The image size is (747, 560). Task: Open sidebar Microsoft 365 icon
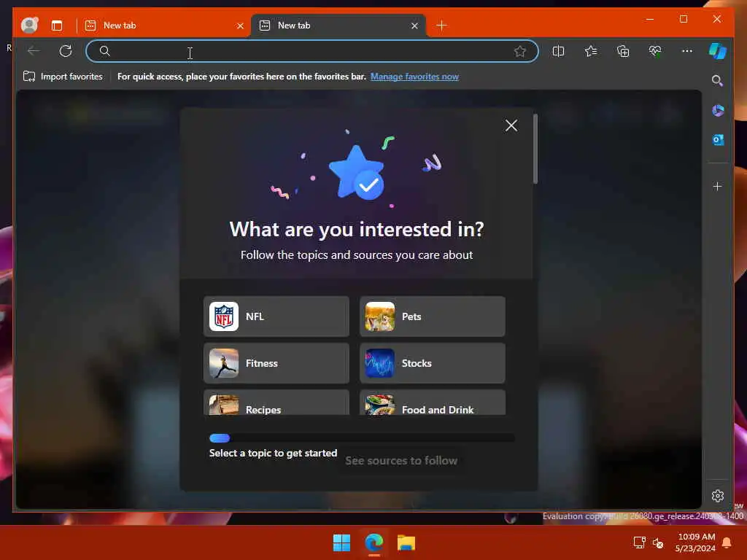[718, 111]
